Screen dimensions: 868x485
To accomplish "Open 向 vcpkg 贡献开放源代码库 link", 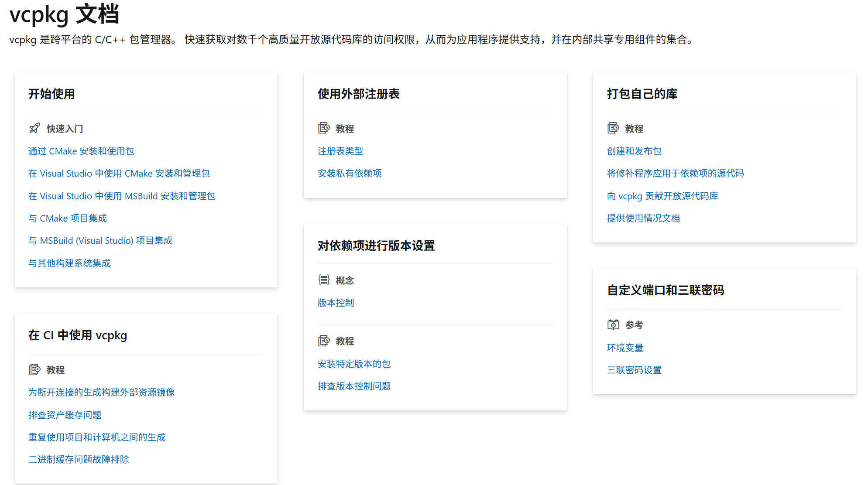I will tap(662, 196).
